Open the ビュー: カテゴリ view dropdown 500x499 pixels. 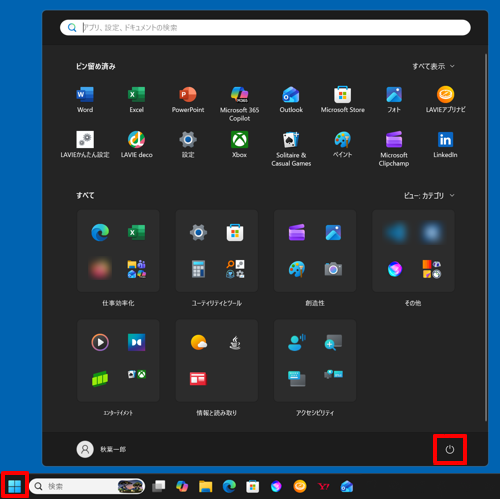pos(429,196)
